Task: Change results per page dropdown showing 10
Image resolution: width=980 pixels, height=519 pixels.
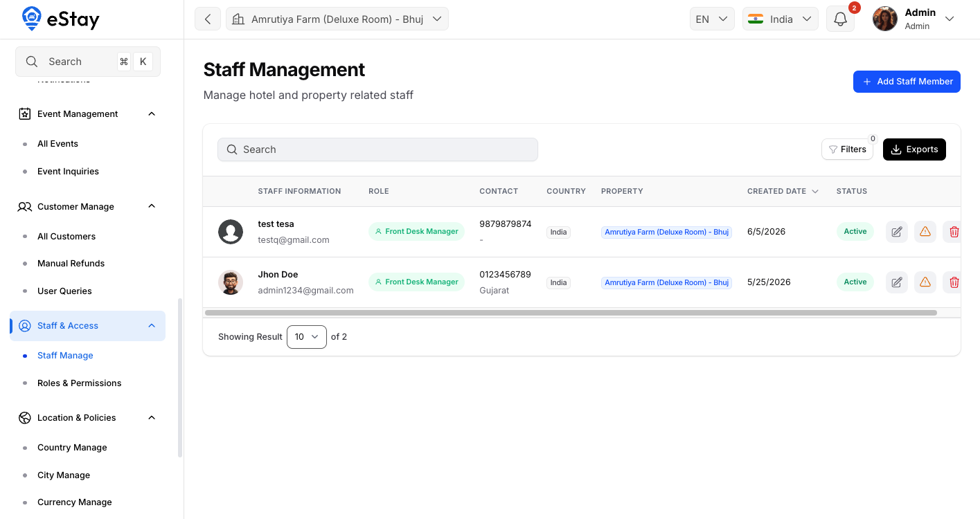Action: coord(307,337)
